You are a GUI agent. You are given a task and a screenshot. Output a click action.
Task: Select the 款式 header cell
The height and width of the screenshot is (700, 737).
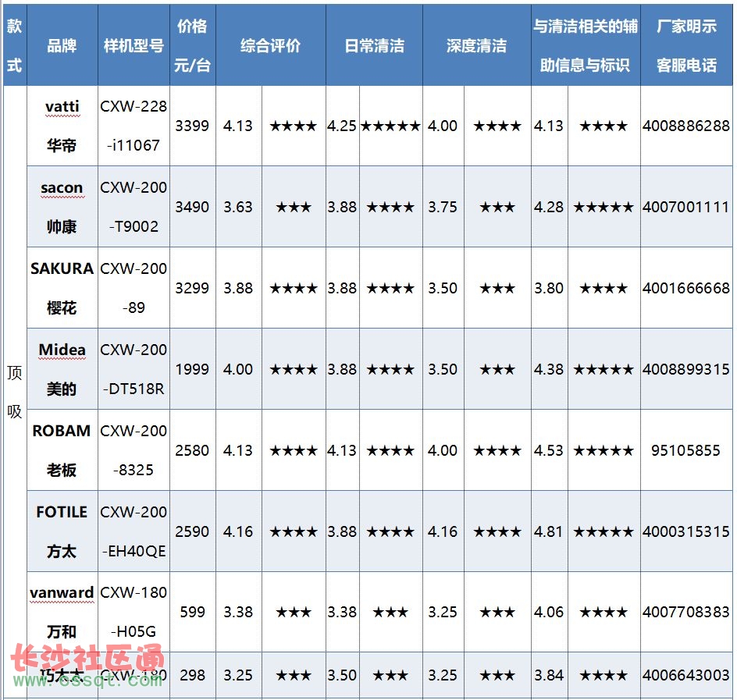pyautogui.click(x=15, y=45)
